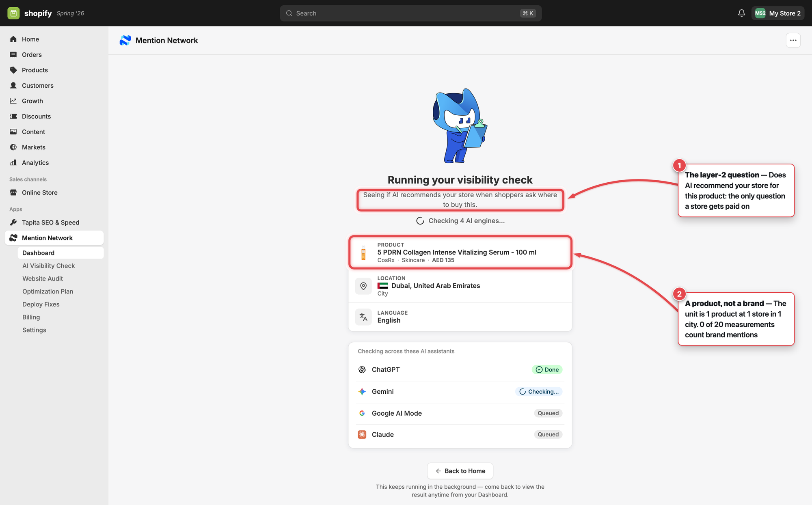Click the Gemini star icon
812x505 pixels.
coord(362,391)
